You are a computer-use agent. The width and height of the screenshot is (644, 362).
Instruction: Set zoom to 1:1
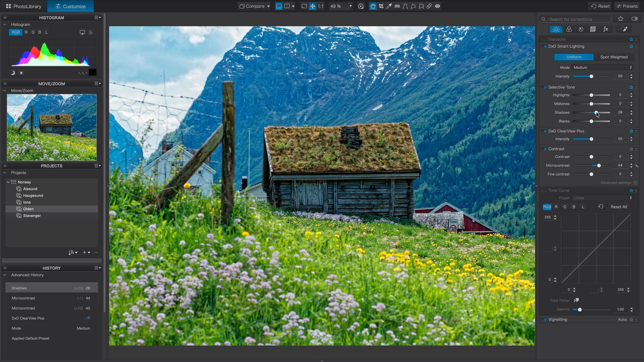click(321, 6)
